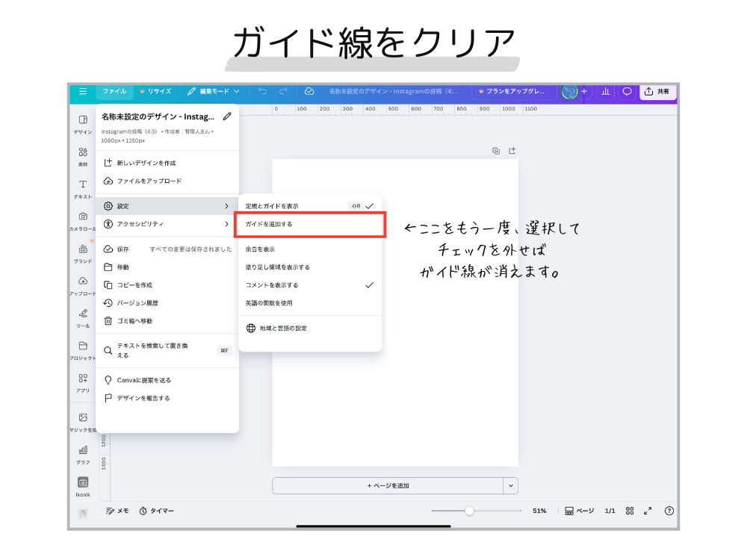Duplicate page using the copy icon

click(496, 151)
